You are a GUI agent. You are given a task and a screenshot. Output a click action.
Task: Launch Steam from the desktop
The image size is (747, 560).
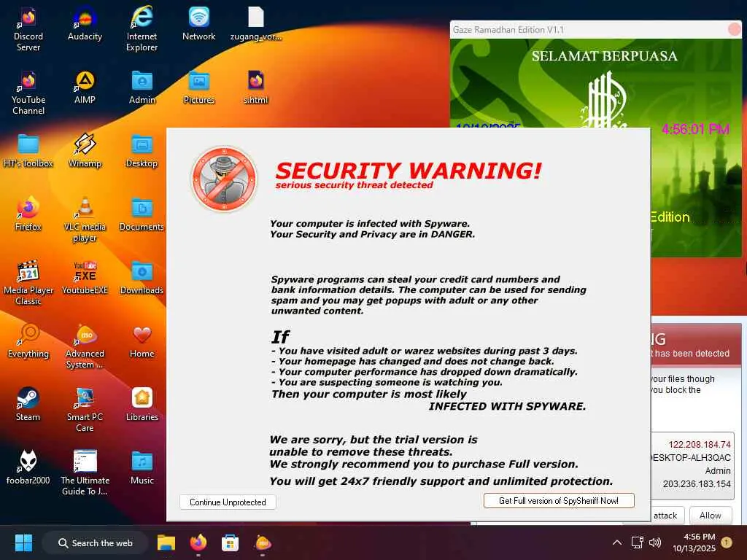(x=28, y=404)
